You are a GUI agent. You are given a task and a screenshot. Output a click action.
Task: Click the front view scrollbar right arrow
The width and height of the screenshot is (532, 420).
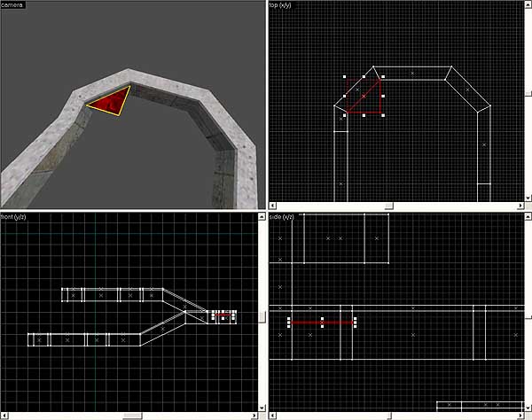(x=254, y=416)
